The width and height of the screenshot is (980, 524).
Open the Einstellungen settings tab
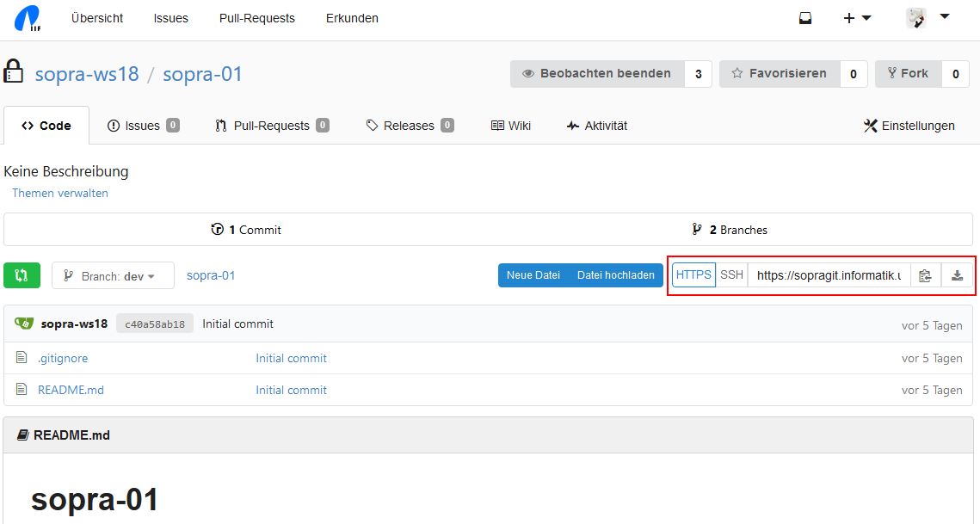pos(909,126)
